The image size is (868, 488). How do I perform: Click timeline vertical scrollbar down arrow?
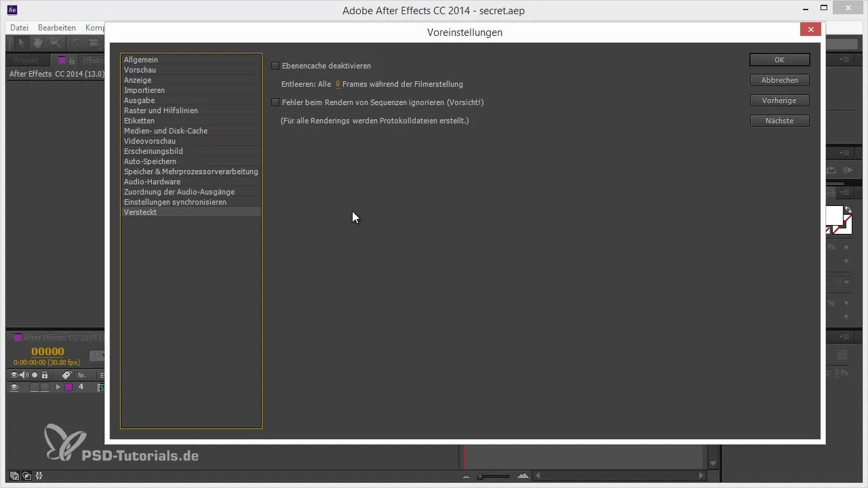point(712,463)
